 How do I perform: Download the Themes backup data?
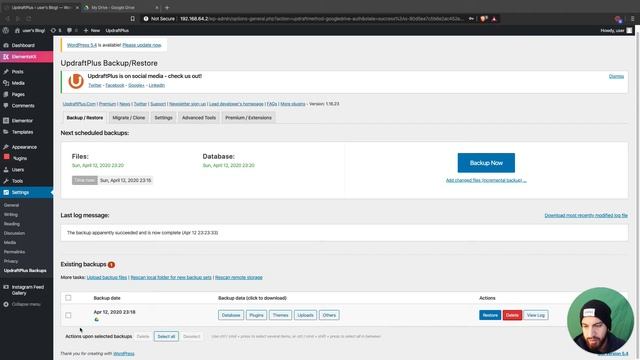point(280,315)
